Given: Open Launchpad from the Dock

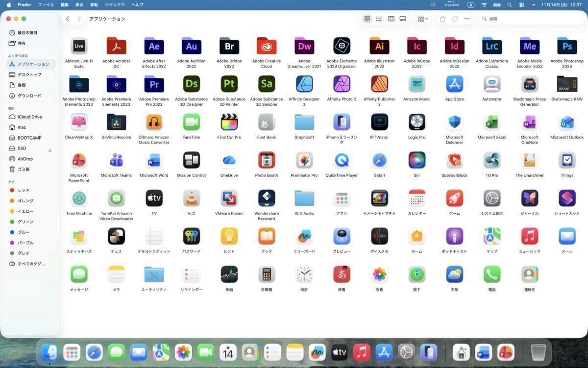Looking at the screenshot, I should point(72,352).
